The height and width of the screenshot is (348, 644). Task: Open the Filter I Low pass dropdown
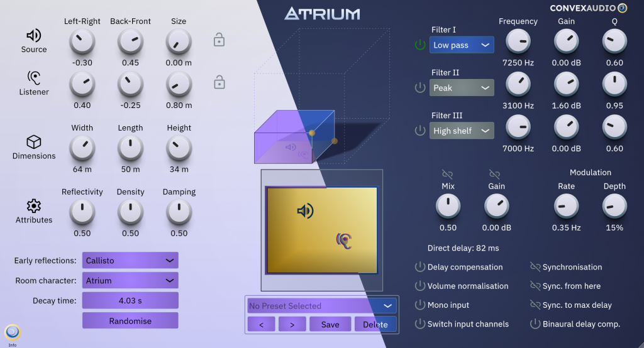click(462, 45)
